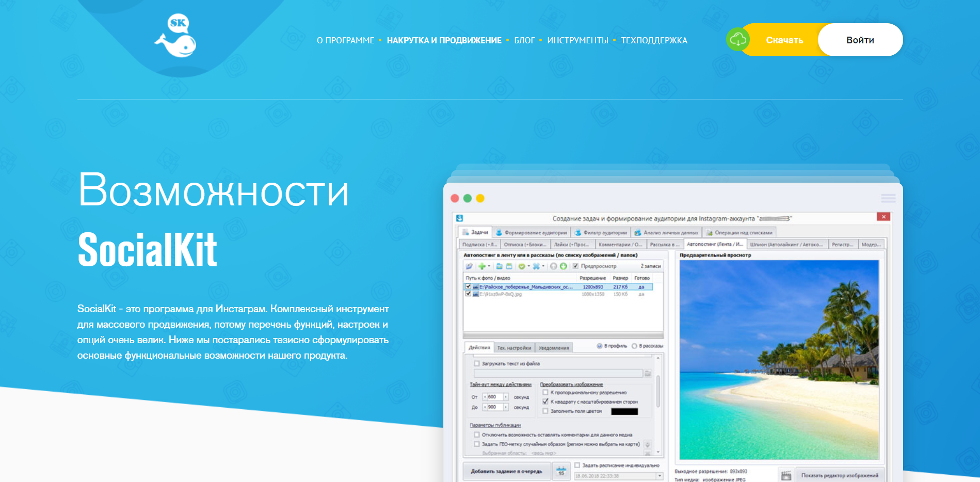The image size is (980, 482).
Task: Open the Операции над списками tab
Action: point(739,233)
